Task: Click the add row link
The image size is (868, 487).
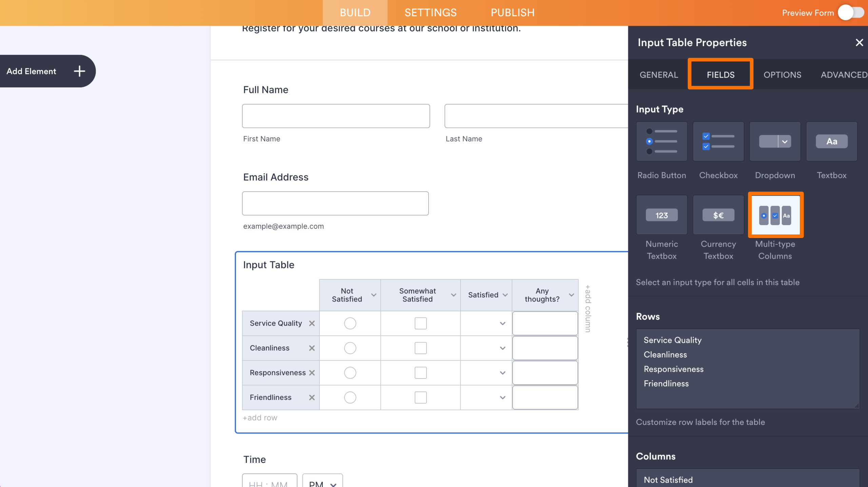Action: 260,417
